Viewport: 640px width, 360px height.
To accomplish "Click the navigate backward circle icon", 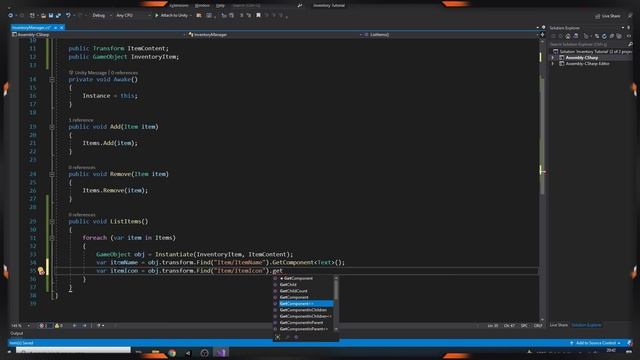I will click(x=10, y=16).
